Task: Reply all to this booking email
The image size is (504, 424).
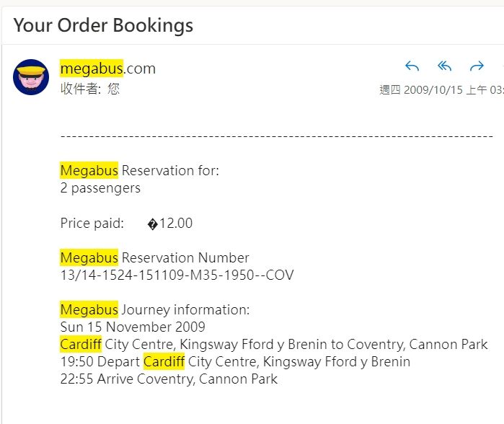Action: point(445,66)
